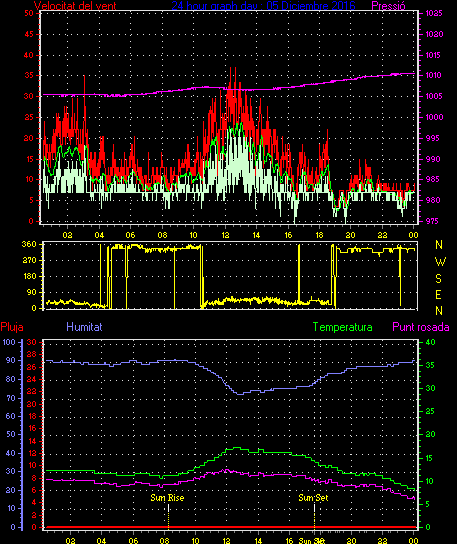
Task: Click the 'Temperatura' legend label
Action: (342, 327)
